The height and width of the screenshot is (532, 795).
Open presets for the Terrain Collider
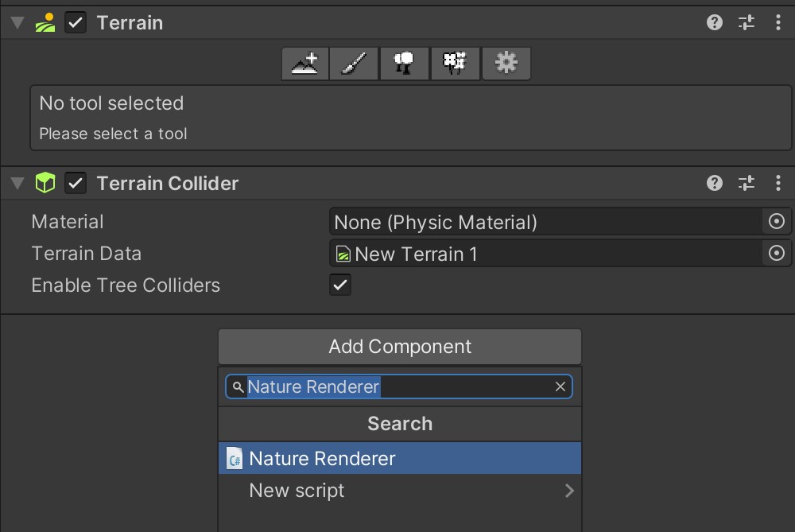[747, 183]
